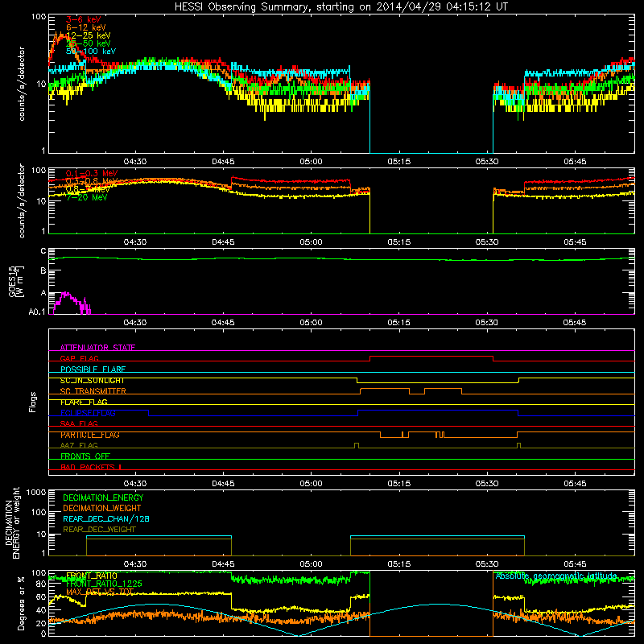Select the BAD_PACKETS flag label
This screenshot has width=644, height=644.
click(91, 467)
